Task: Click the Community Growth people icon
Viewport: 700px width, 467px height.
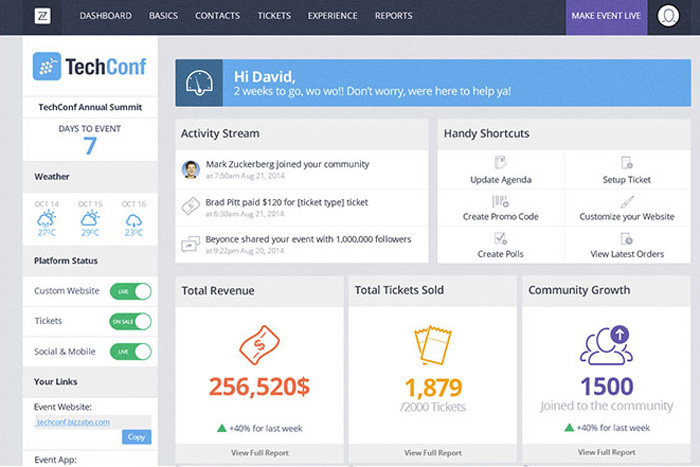Action: (606, 344)
